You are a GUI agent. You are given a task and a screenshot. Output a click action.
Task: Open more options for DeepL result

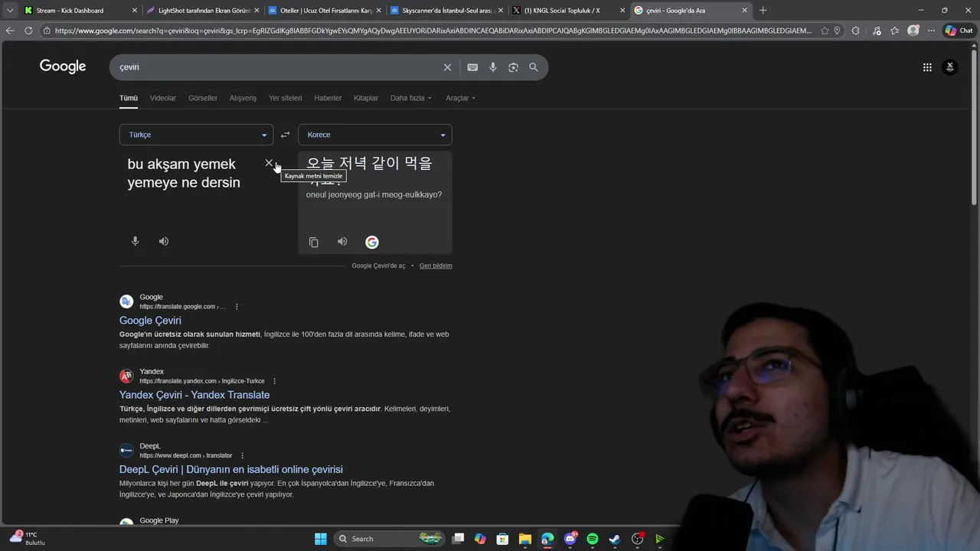pyautogui.click(x=242, y=455)
